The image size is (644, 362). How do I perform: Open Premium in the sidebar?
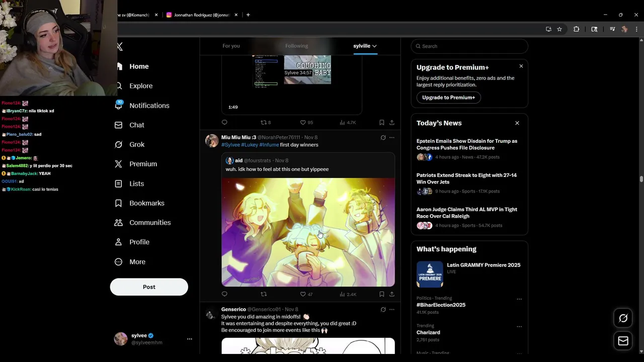(x=136, y=164)
